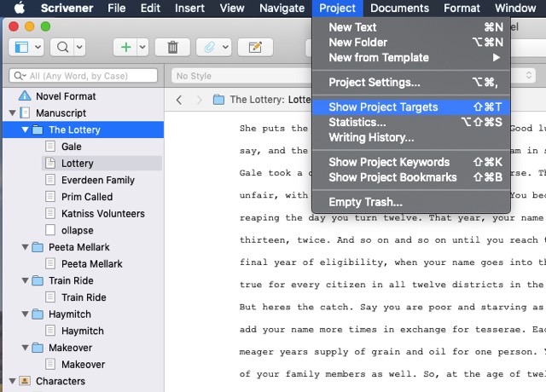The width and height of the screenshot is (546, 392).
Task: Click the Makeover folder icon
Action: click(x=38, y=348)
